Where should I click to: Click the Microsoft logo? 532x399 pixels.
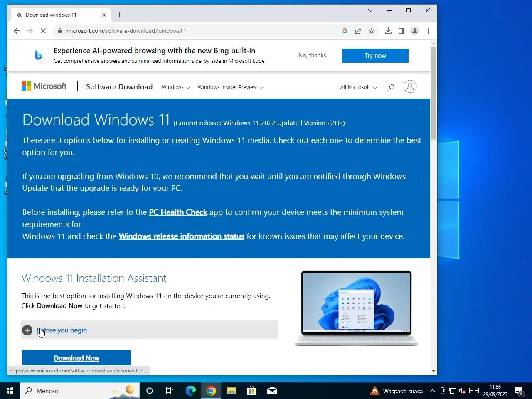click(44, 86)
